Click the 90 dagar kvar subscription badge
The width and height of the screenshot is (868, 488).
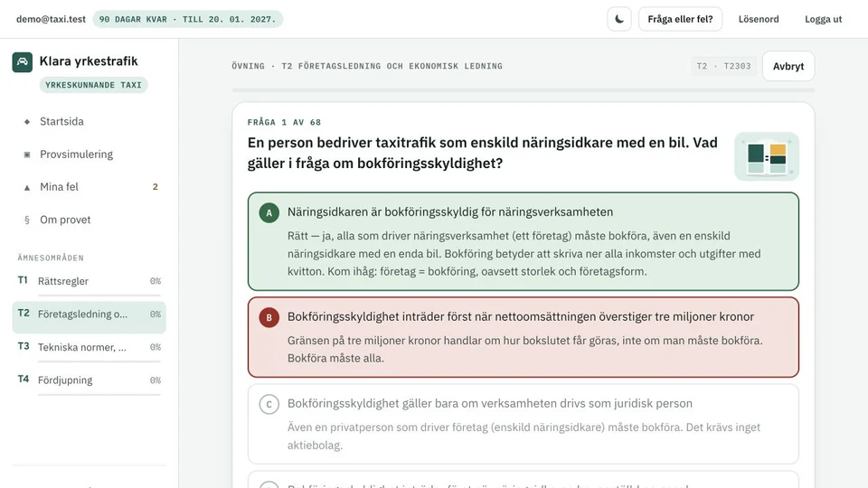[x=188, y=19]
